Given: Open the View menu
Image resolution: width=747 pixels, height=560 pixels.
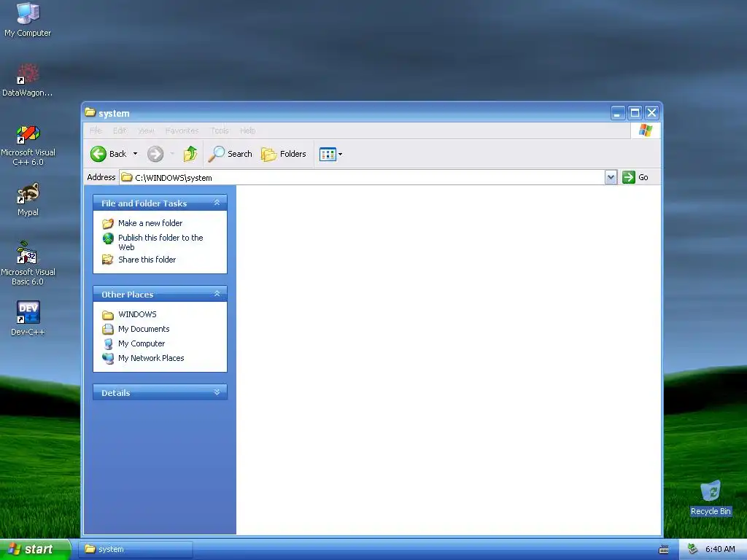Looking at the screenshot, I should (x=146, y=131).
